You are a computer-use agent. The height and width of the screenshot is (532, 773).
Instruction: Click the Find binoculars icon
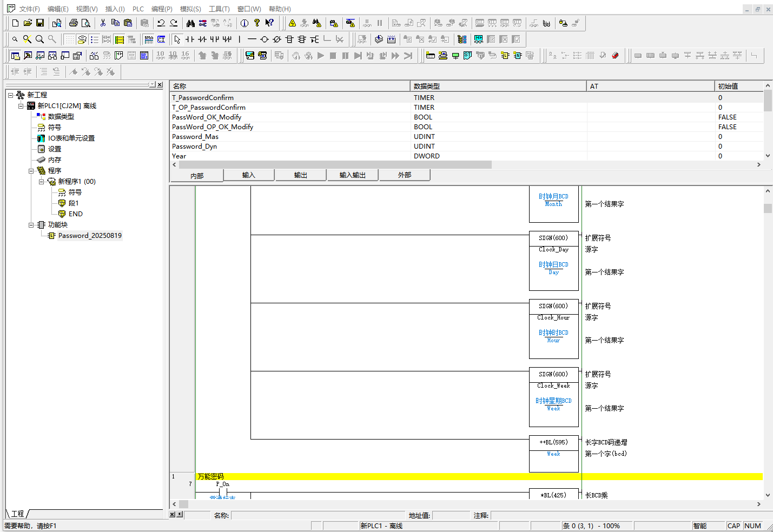pyautogui.click(x=190, y=23)
